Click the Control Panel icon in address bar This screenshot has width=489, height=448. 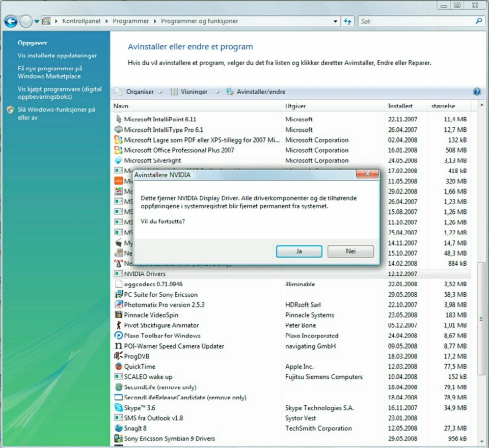(46, 21)
